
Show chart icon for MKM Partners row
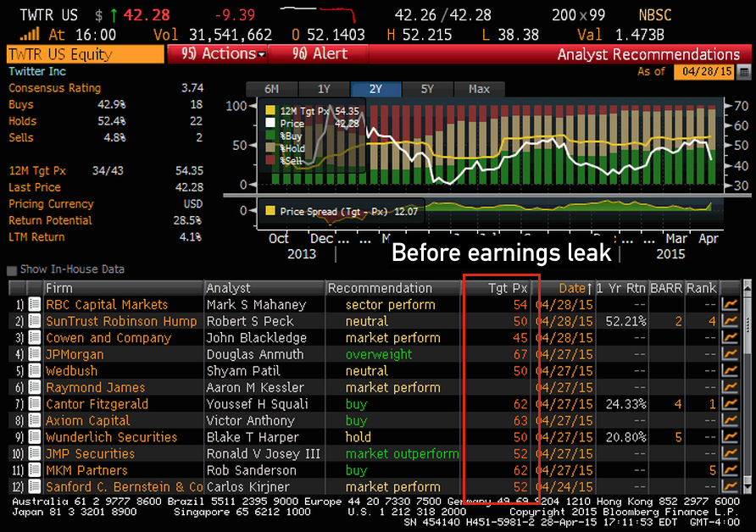(730, 470)
